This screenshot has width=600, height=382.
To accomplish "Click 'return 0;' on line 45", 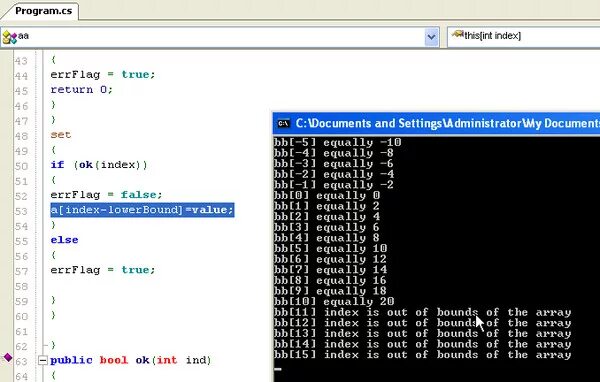I will (81, 90).
